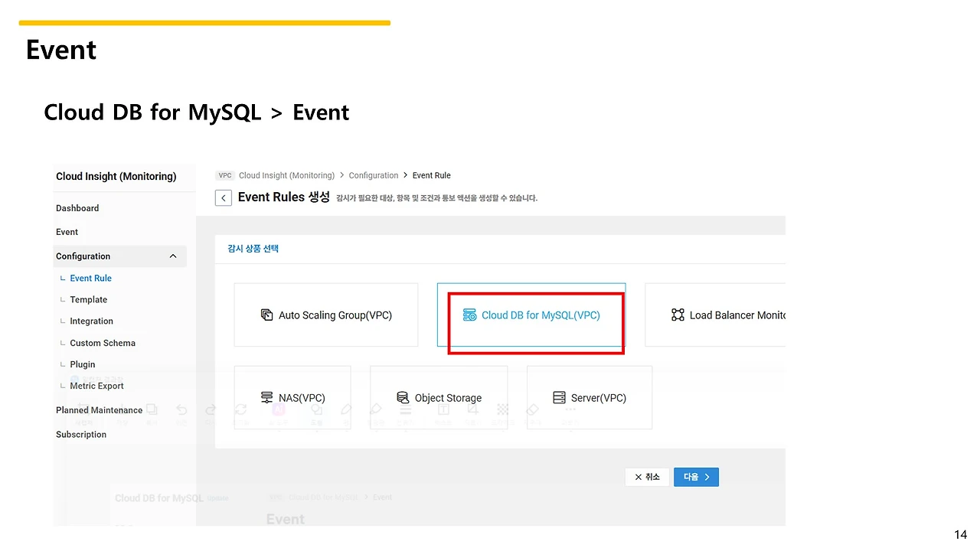Open Planned Maintenance in sidebar
This screenshot has width=980, height=551.
100,410
